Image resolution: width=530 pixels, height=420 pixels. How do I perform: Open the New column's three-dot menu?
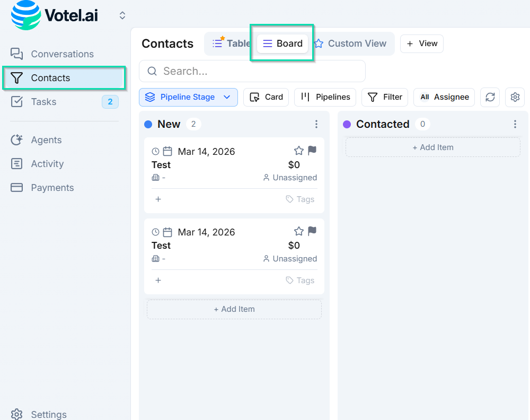316,124
